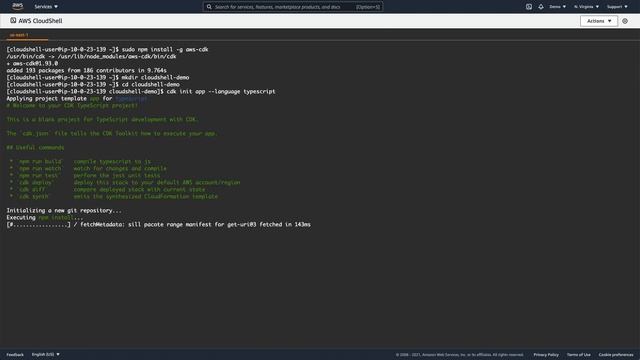Screen dimensions: 640x360
Task: Click the 'Executing npm install...' line
Action: click(x=44, y=218)
